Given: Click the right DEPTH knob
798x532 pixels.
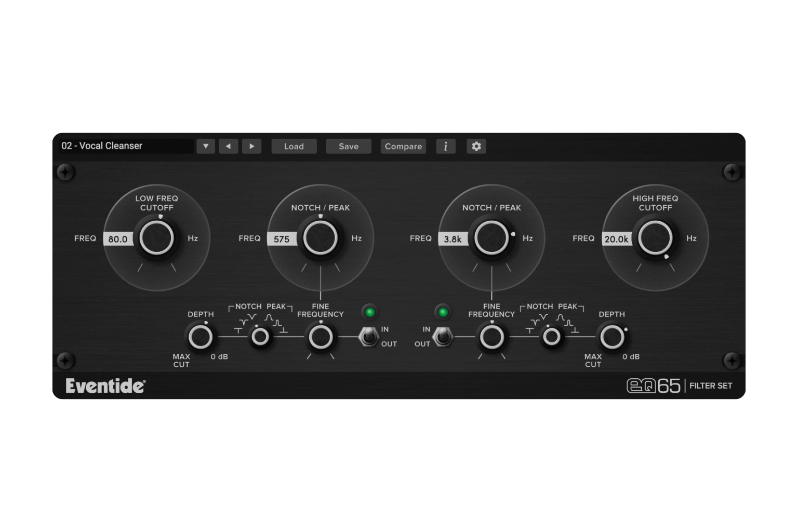Looking at the screenshot, I should [613, 337].
